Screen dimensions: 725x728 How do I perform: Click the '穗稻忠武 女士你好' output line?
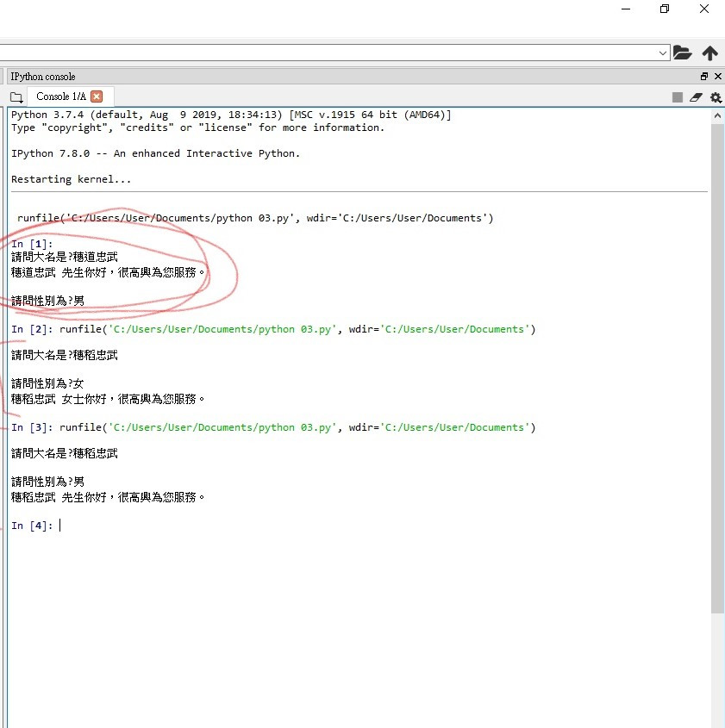click(108, 399)
